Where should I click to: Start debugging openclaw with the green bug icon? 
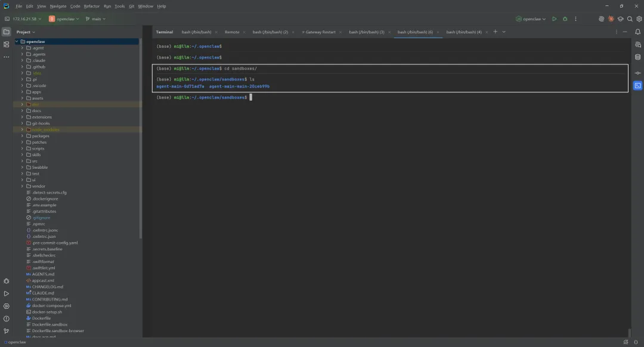click(565, 19)
